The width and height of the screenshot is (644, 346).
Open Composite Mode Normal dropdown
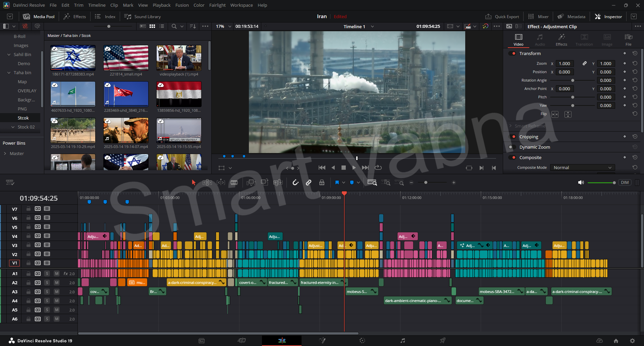[x=582, y=167]
